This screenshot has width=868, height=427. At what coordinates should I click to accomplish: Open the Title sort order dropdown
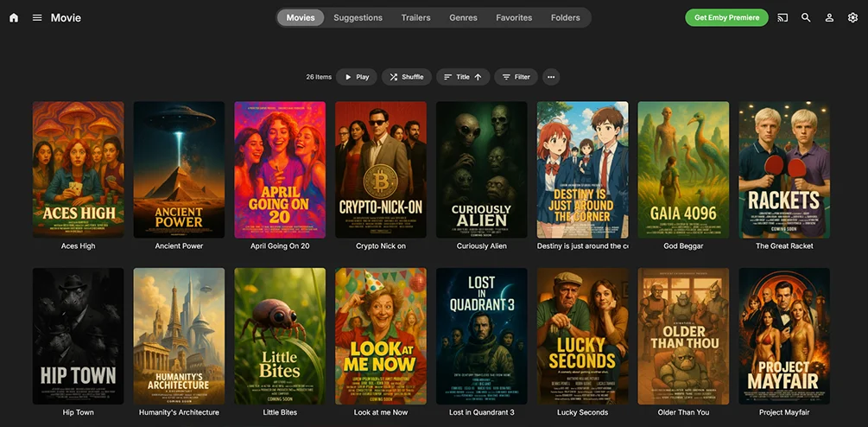click(x=463, y=77)
